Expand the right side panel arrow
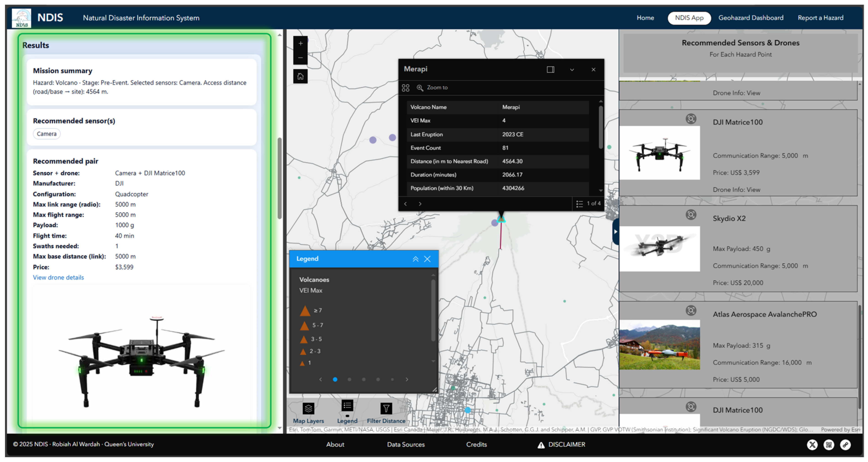 615,232
